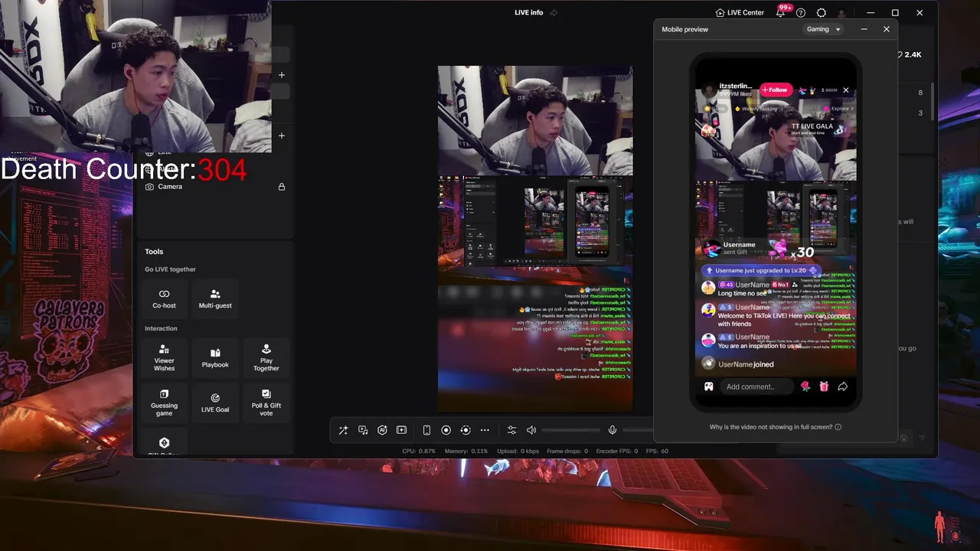This screenshot has width=980, height=551.
Task: Open 'Why is the video not showing' link
Action: coord(771,427)
